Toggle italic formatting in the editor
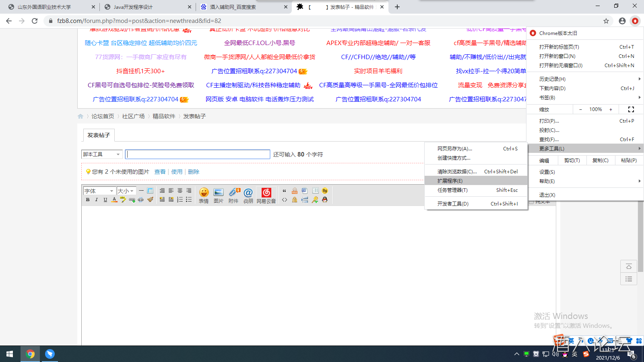 click(97, 200)
